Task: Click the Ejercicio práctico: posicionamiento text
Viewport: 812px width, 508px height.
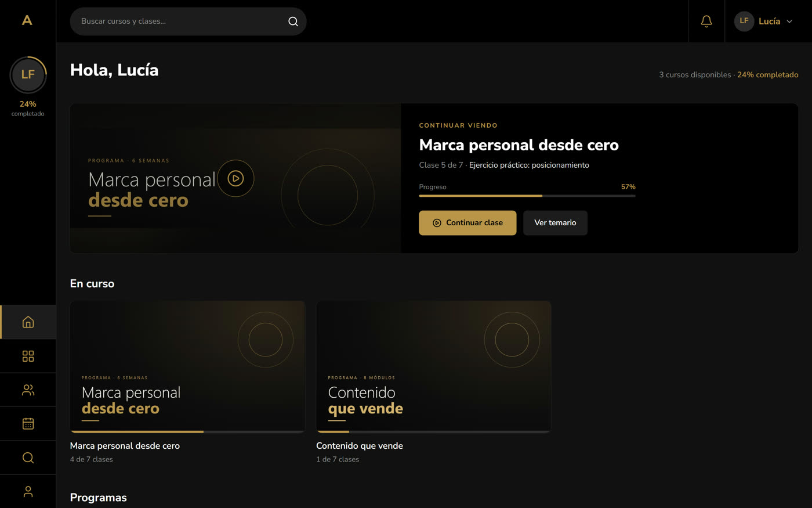Action: (529, 165)
